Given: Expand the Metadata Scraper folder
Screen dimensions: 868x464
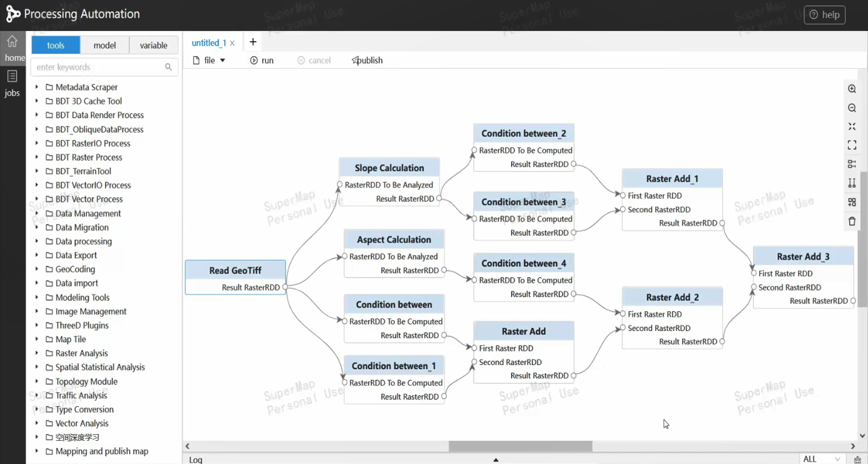Looking at the screenshot, I should 36,87.
